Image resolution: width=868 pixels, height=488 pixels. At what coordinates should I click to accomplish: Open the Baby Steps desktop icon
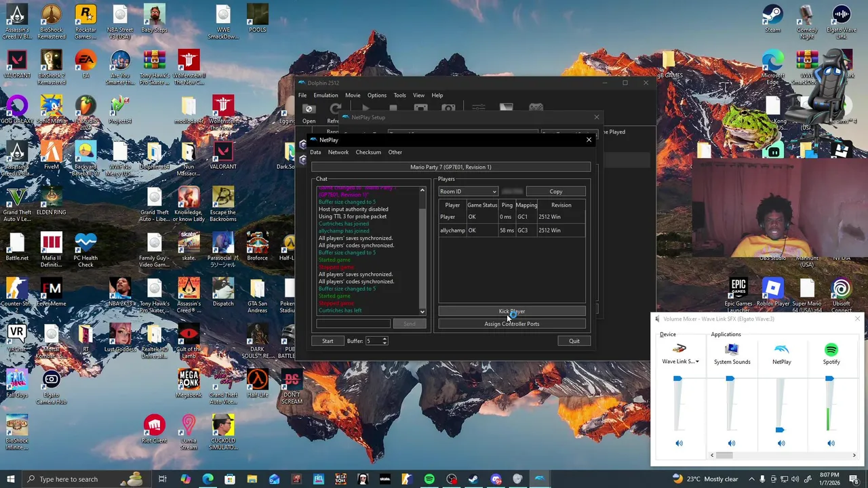pyautogui.click(x=155, y=18)
